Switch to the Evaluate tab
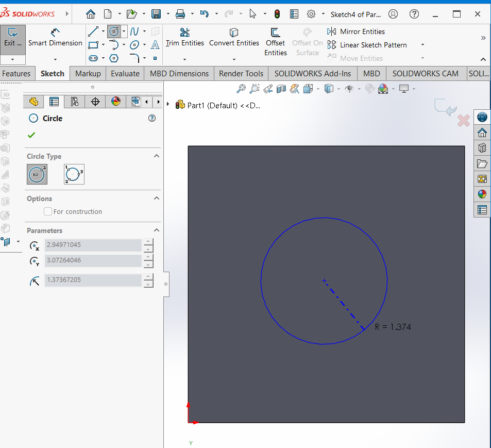 125,74
